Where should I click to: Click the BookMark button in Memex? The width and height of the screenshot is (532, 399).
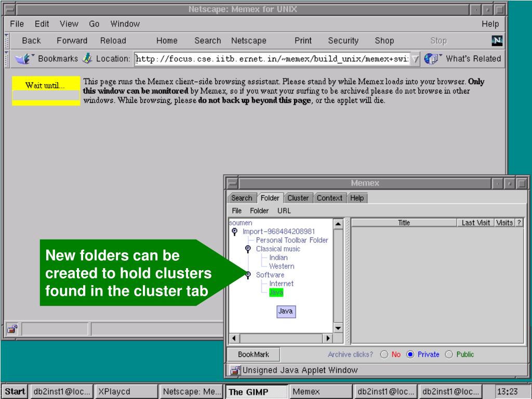point(254,354)
